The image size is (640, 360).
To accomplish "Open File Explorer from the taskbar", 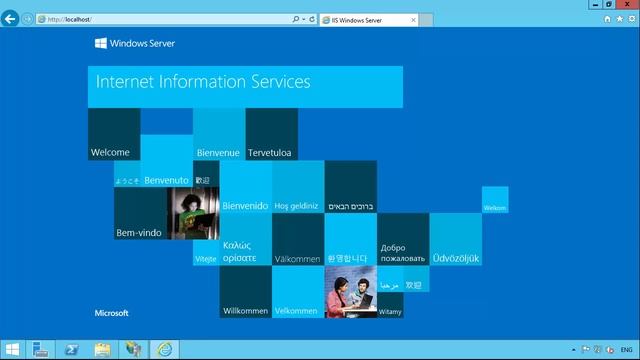I will pos(102,349).
